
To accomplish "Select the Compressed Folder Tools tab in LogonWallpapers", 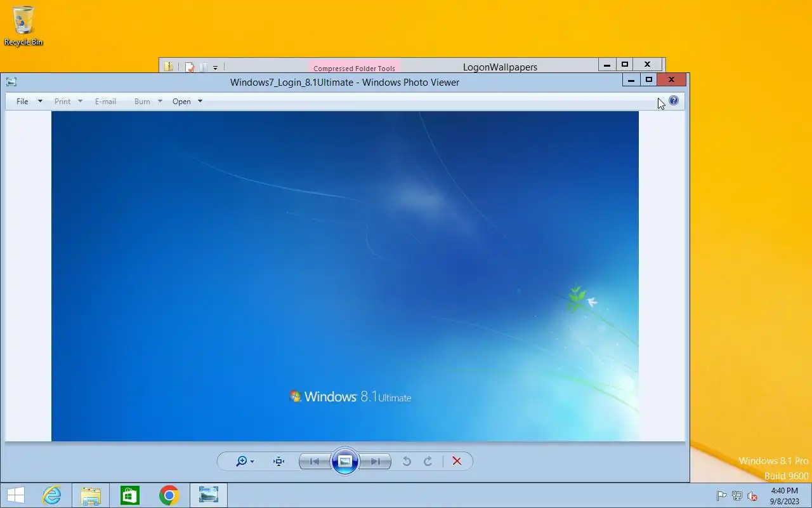I will click(354, 68).
